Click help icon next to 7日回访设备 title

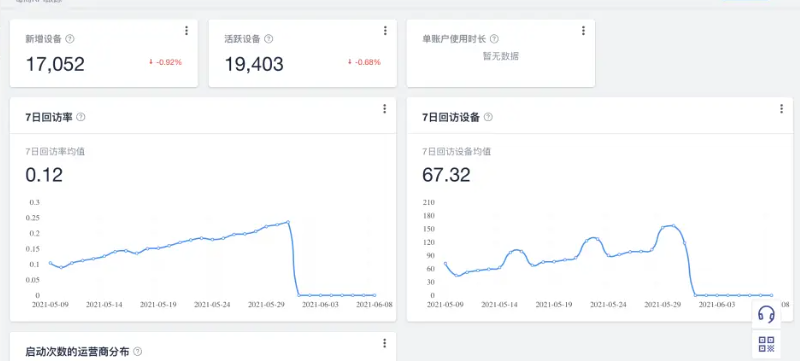[x=488, y=117]
